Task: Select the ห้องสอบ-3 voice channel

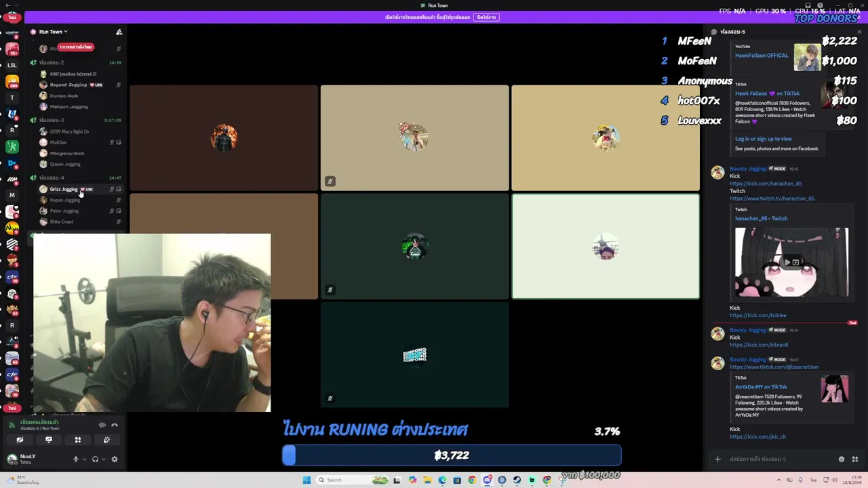Action: 52,120
